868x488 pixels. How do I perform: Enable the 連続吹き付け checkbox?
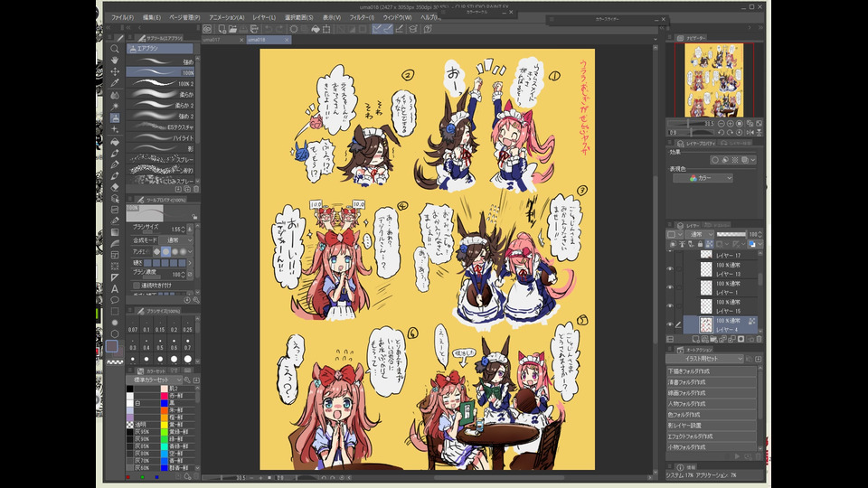(137, 286)
